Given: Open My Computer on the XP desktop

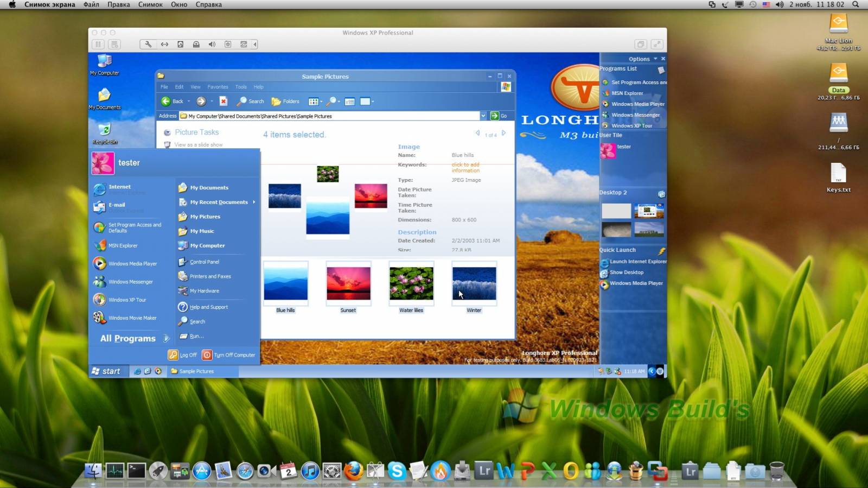Looking at the screenshot, I should pos(104,65).
